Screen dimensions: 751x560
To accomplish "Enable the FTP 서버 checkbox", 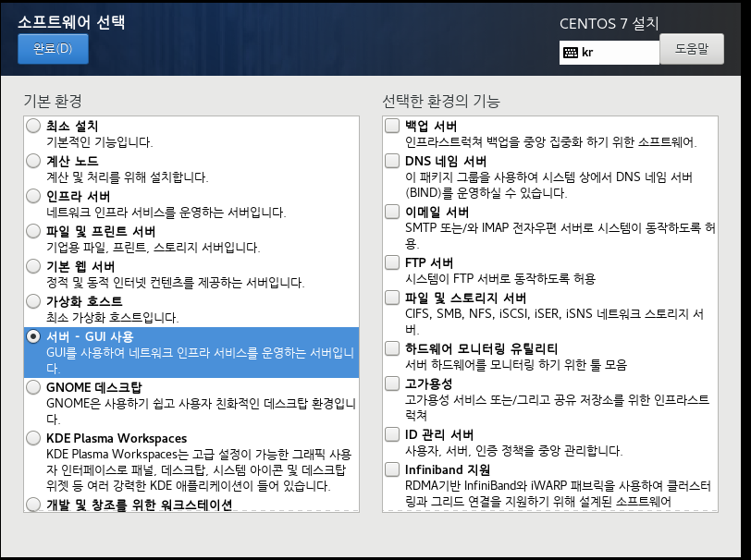I will click(x=392, y=262).
